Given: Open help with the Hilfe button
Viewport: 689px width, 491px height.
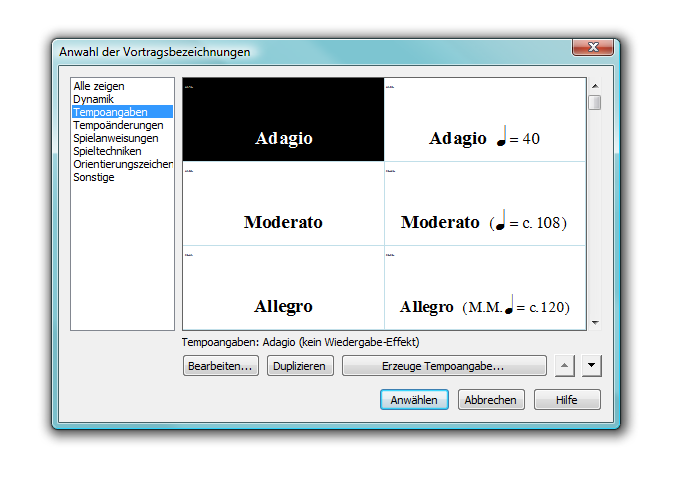Looking at the screenshot, I should pos(567,400).
